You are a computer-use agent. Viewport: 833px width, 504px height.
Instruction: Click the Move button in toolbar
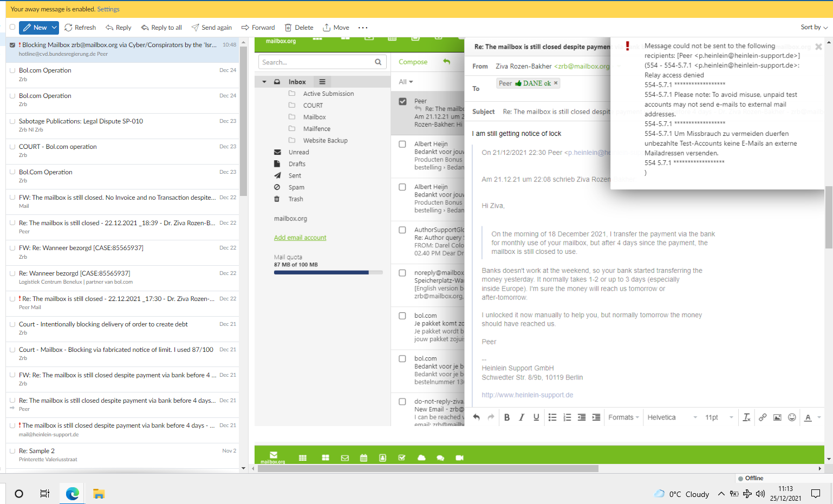coord(336,28)
